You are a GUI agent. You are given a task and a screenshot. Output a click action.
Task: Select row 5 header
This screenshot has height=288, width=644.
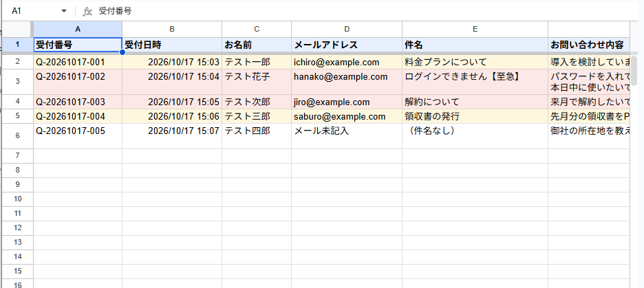17,116
